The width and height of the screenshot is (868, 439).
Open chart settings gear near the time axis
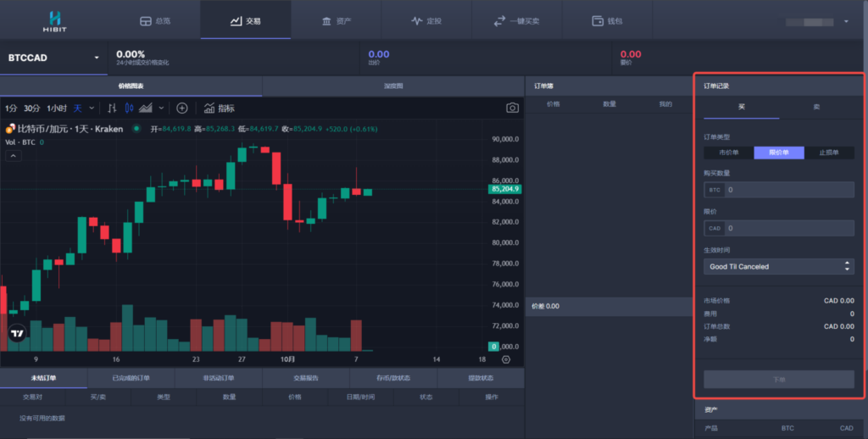tap(506, 359)
